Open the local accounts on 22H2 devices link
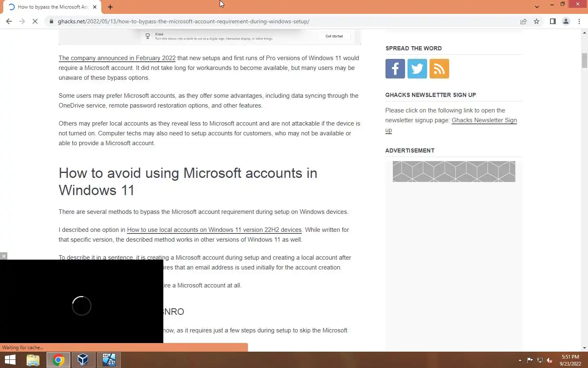Image resolution: width=588 pixels, height=368 pixels. point(214,230)
